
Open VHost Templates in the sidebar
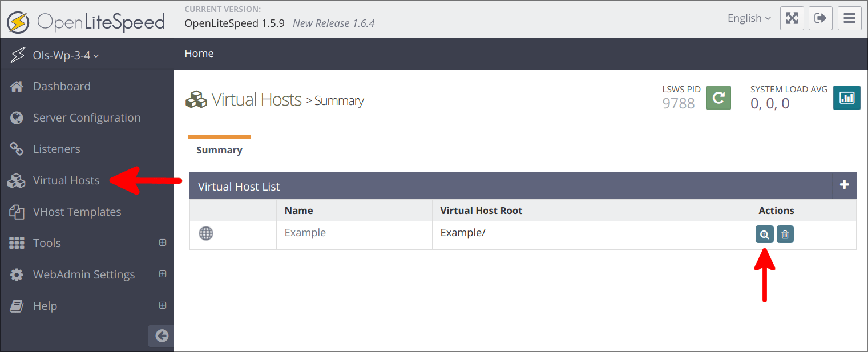tap(77, 212)
